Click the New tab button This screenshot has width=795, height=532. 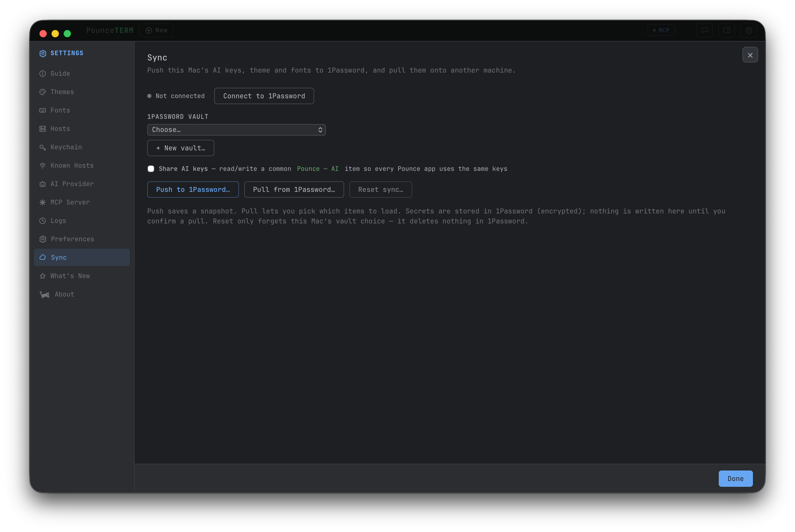tap(156, 30)
